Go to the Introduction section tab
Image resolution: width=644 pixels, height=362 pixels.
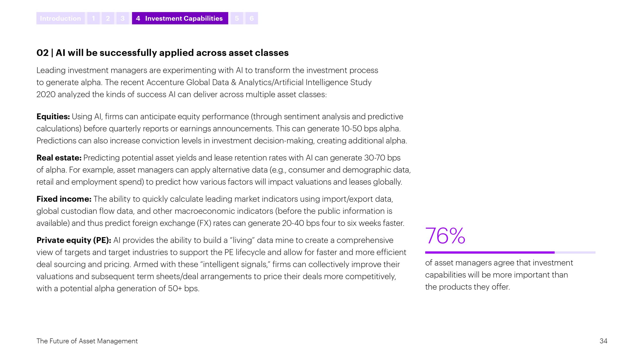[60, 18]
